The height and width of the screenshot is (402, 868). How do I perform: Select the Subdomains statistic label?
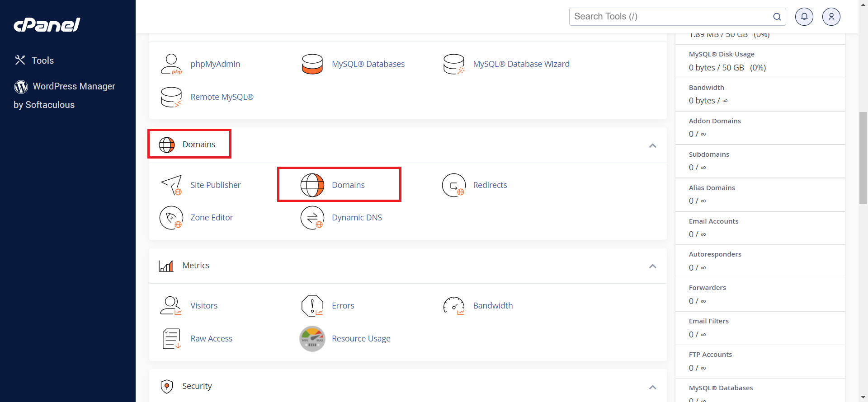pyautogui.click(x=709, y=154)
